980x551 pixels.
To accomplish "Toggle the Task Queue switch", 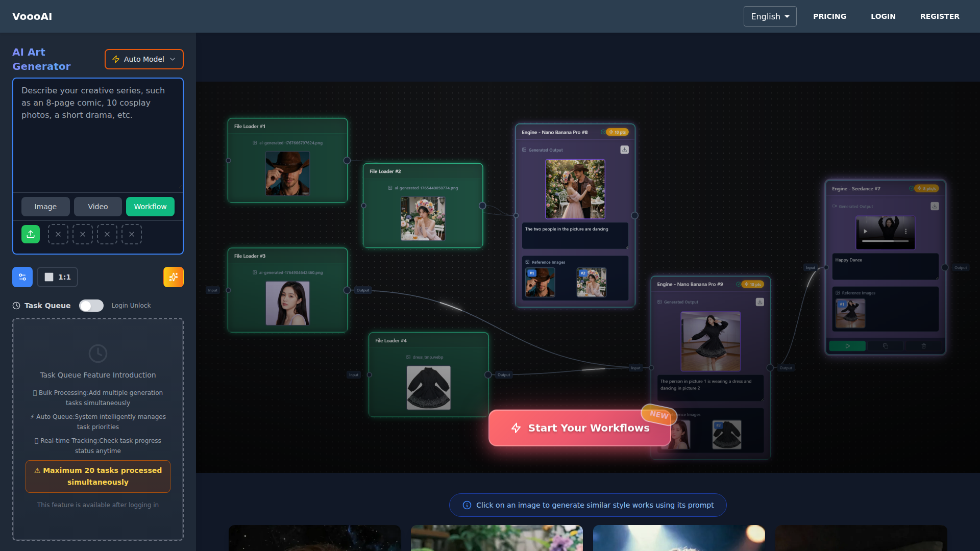I will (x=91, y=306).
